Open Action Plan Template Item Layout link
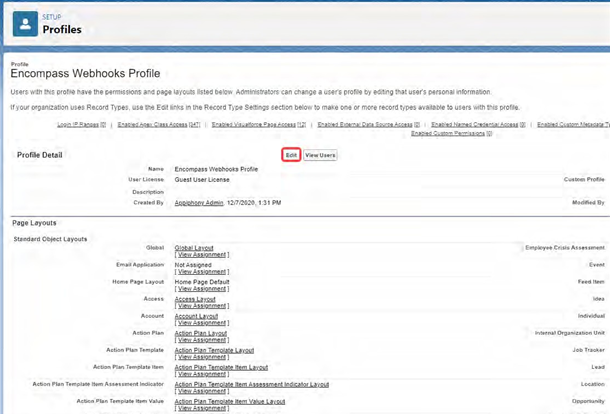This screenshot has width=610, height=414. pos(221,368)
